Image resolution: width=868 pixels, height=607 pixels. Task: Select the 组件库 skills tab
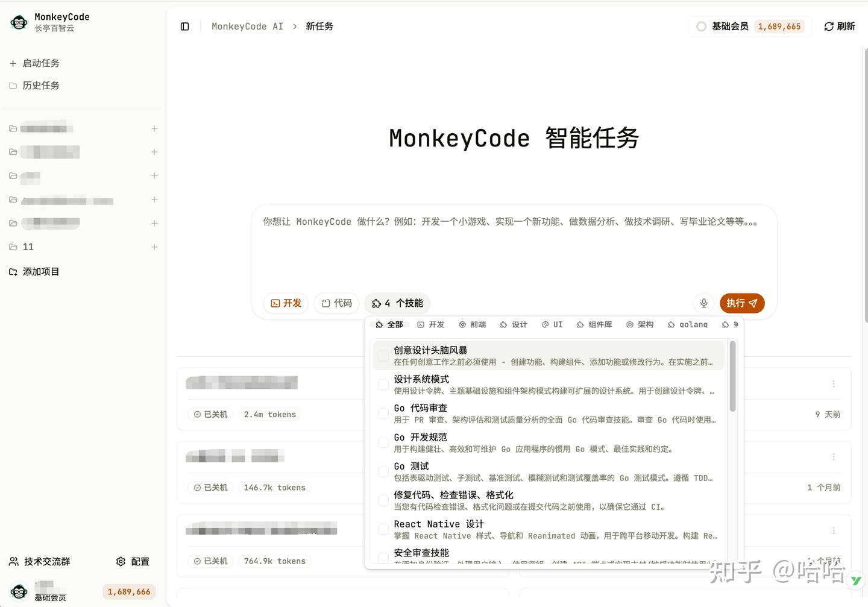[594, 324]
